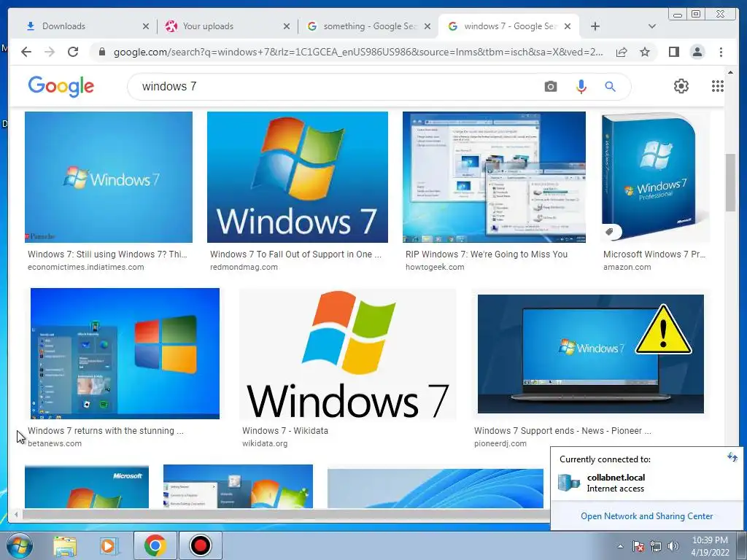Click the red record app taskbar icon
The image size is (747, 560).
pyautogui.click(x=201, y=545)
